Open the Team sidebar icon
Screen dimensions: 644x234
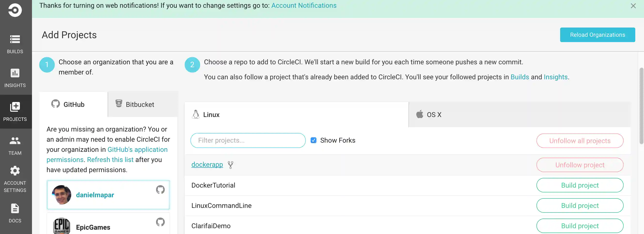(x=15, y=141)
